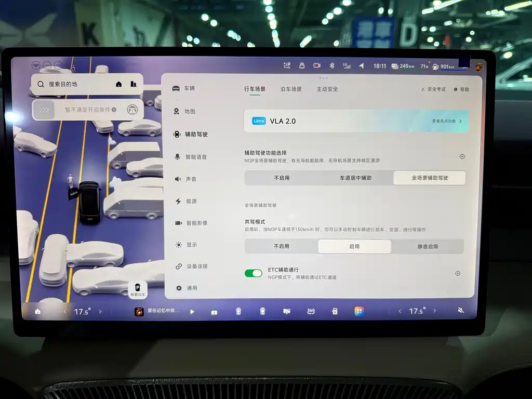Image resolution: width=532 pixels, height=399 pixels.
Task: Open the 帮助 help link
Action: point(461,89)
